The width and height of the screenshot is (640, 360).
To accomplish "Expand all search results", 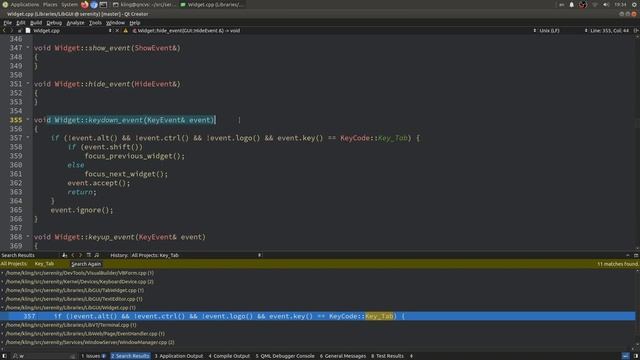I will click(89, 255).
